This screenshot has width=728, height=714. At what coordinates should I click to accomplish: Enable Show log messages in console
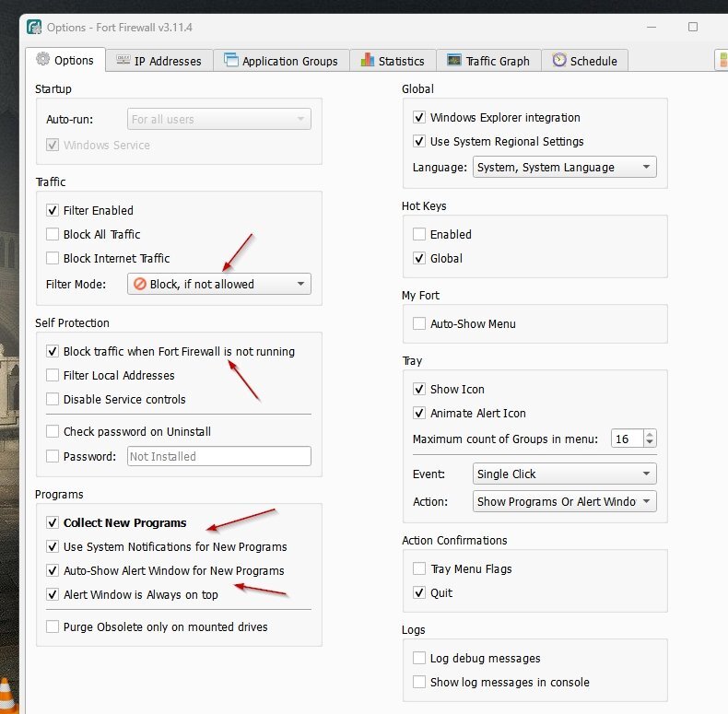419,682
